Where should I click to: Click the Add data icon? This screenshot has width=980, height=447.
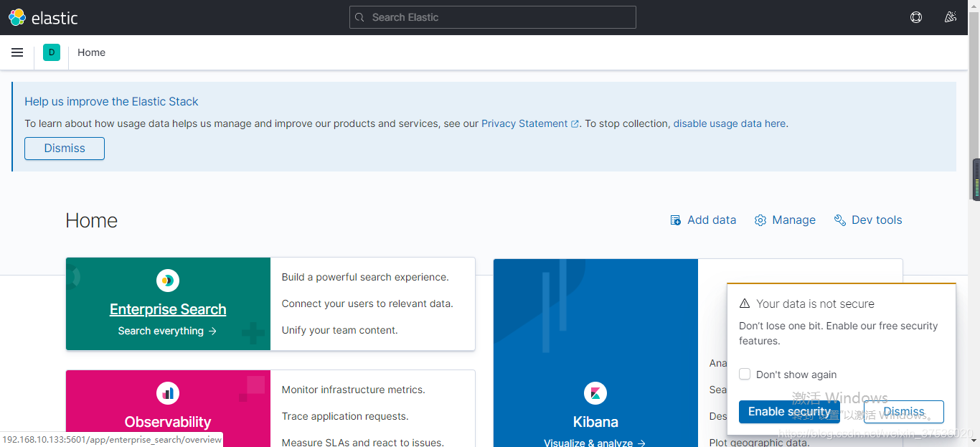(x=675, y=220)
